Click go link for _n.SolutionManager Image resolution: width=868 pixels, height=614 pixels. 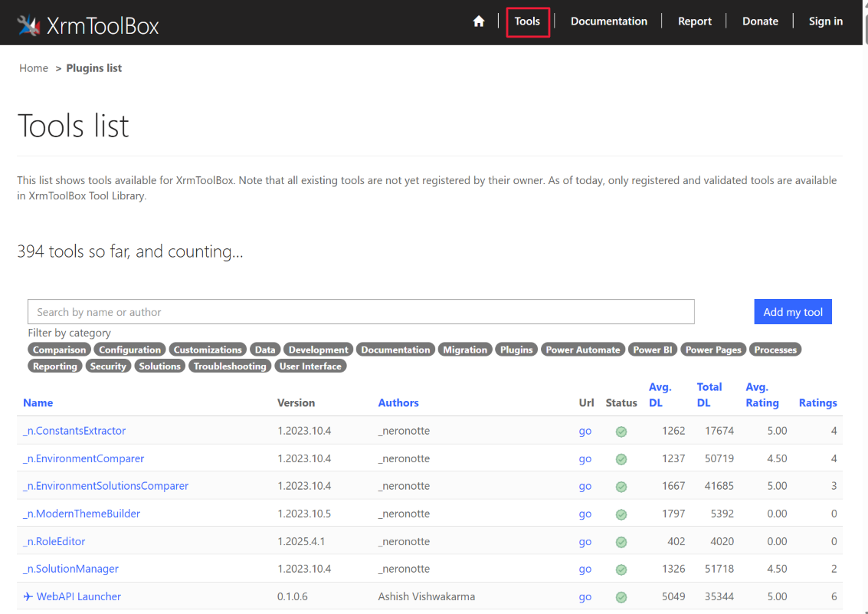pos(585,570)
